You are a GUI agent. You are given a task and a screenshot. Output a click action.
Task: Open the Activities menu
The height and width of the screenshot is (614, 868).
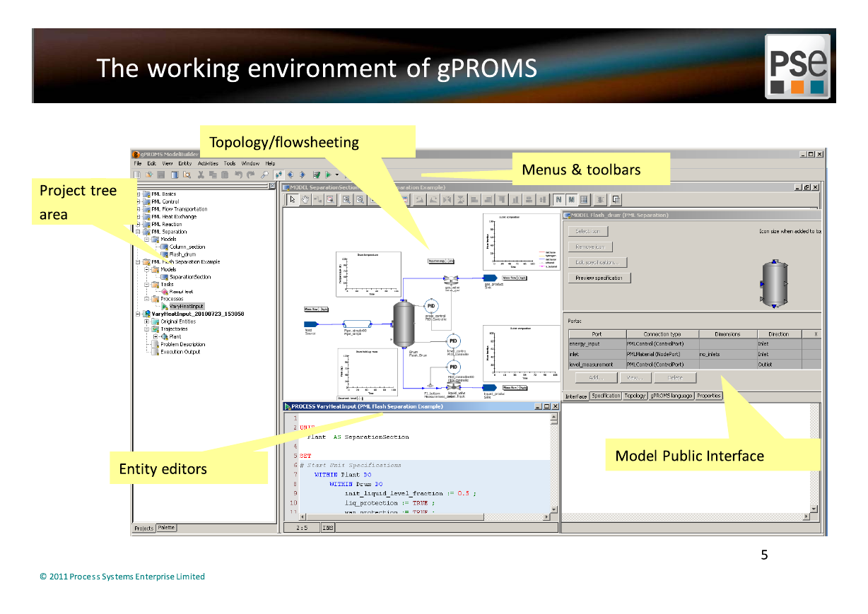[x=208, y=163]
